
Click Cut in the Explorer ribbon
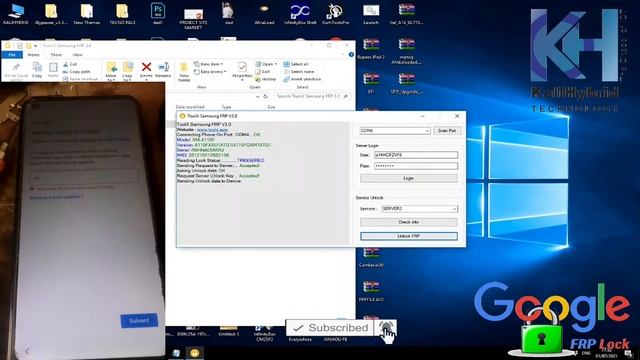tap(70, 64)
